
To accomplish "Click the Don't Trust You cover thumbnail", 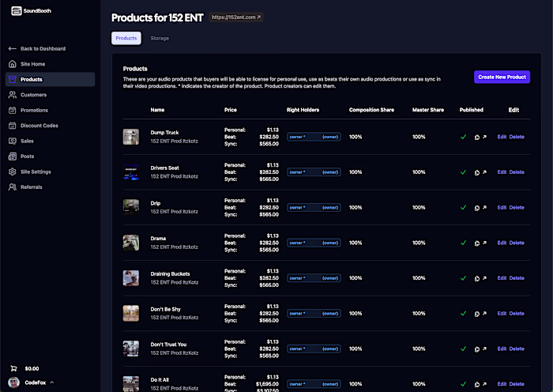I will tap(131, 349).
